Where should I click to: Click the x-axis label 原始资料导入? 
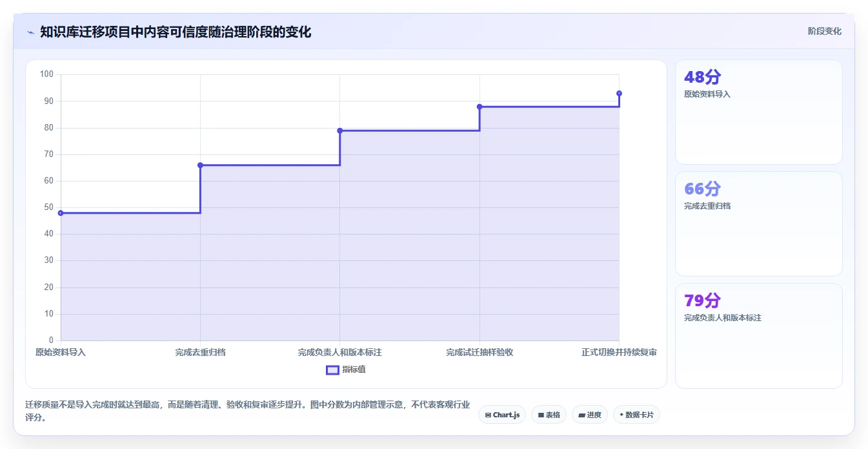pos(61,352)
